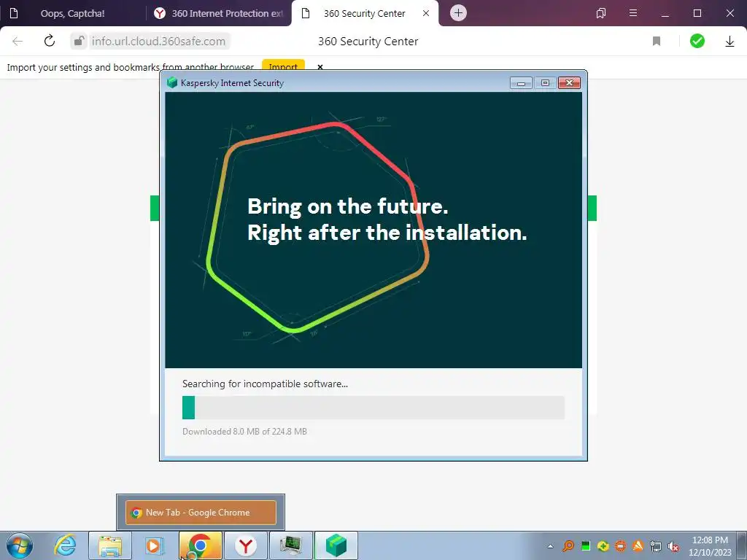Switch to the Oops, Captcha! tab
This screenshot has width=747, height=560.
72,13
